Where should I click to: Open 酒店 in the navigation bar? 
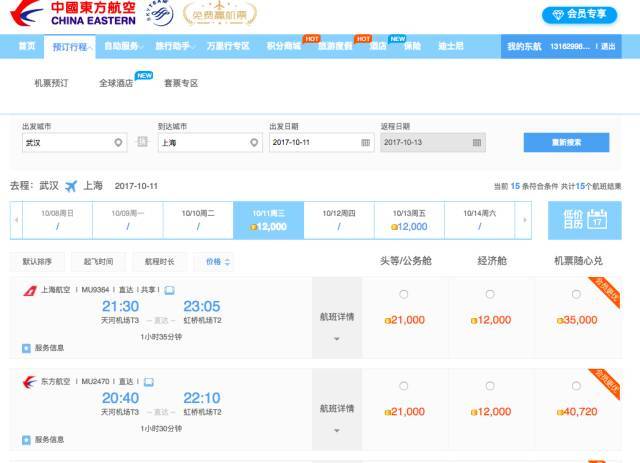point(378,46)
